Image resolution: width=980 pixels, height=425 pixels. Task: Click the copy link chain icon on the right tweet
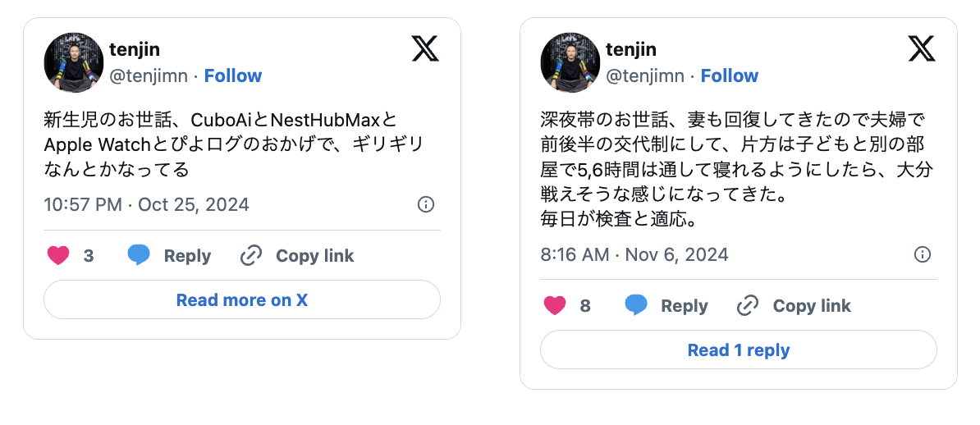(x=748, y=306)
